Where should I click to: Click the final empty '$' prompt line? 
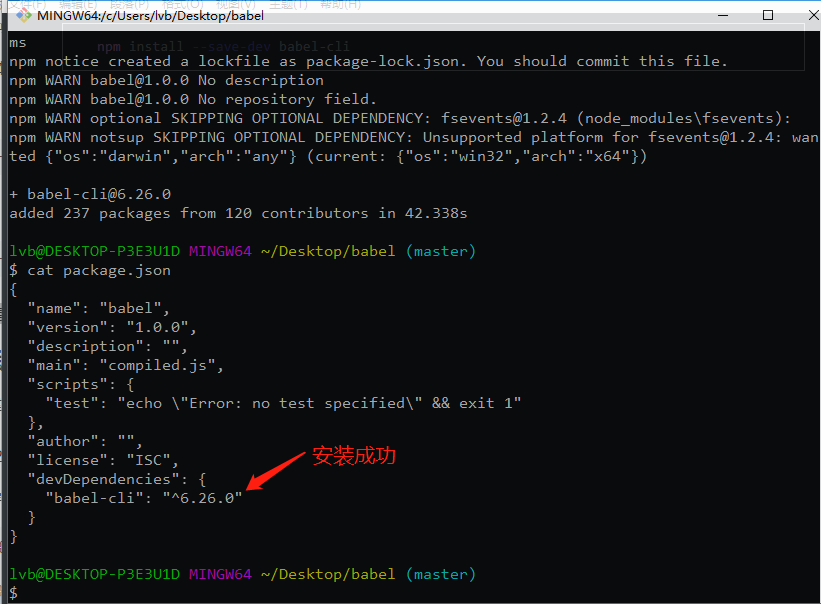coord(14,593)
